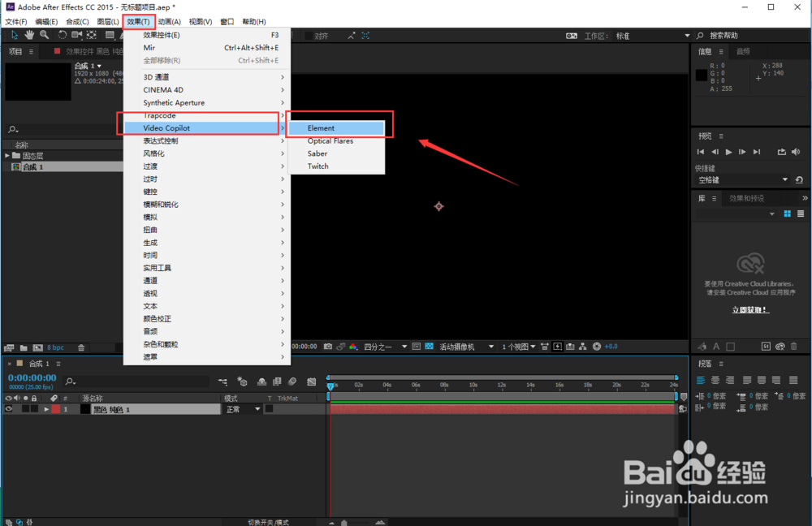Click the comp flowchart icon in the viewer
Screen dimensions: 812x526
point(583,347)
